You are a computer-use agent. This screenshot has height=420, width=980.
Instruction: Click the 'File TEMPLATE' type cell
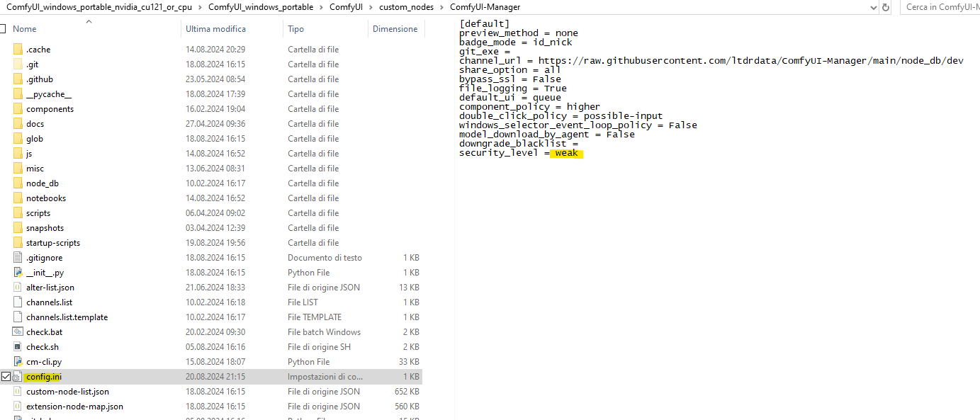tap(315, 317)
